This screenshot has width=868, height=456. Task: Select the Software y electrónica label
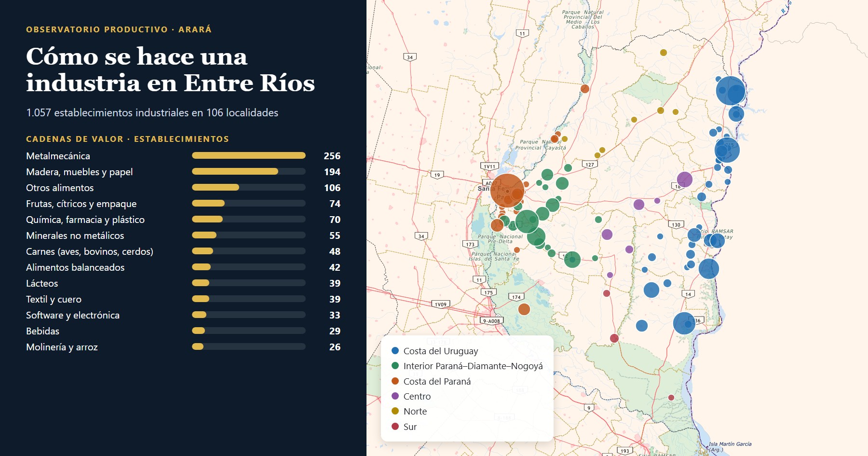pos(73,315)
